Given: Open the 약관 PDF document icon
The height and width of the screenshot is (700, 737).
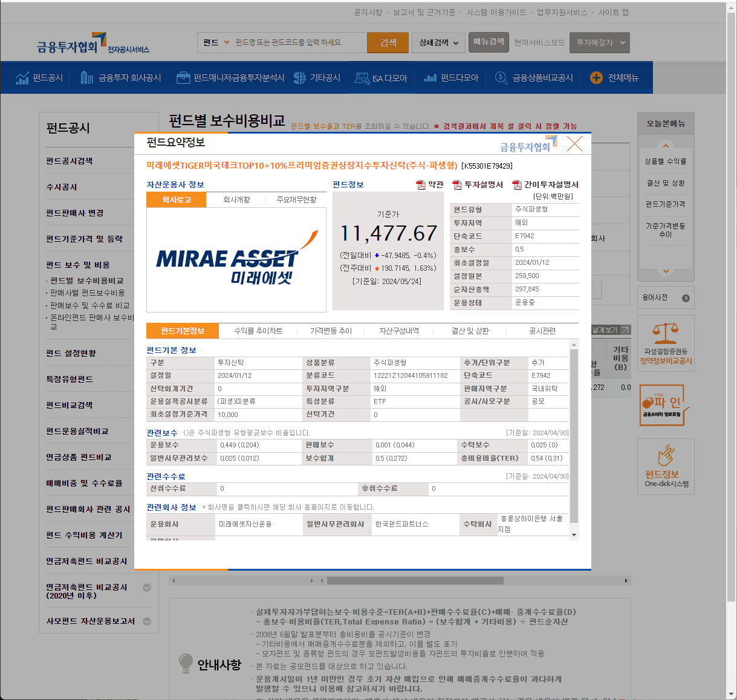Looking at the screenshot, I should pos(421,185).
